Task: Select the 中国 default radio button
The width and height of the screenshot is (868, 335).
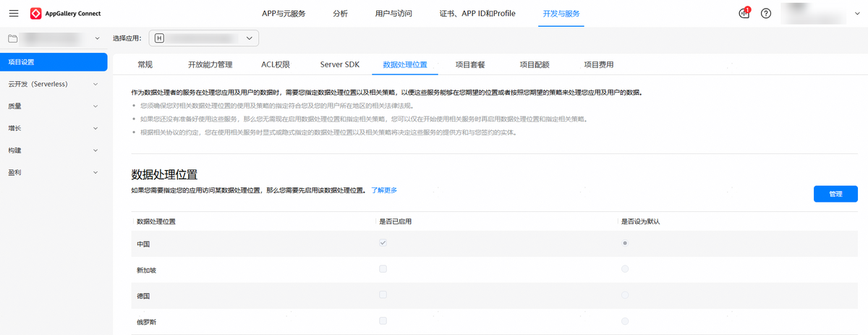Action: (x=624, y=243)
